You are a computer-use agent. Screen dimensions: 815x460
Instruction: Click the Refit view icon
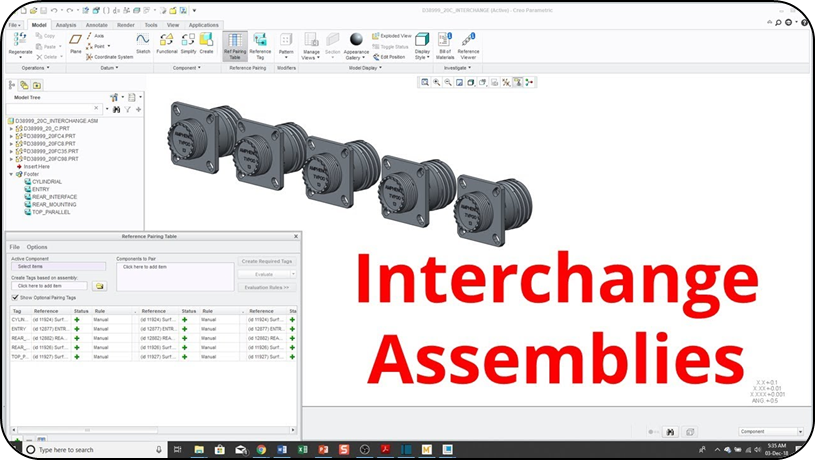click(x=425, y=83)
